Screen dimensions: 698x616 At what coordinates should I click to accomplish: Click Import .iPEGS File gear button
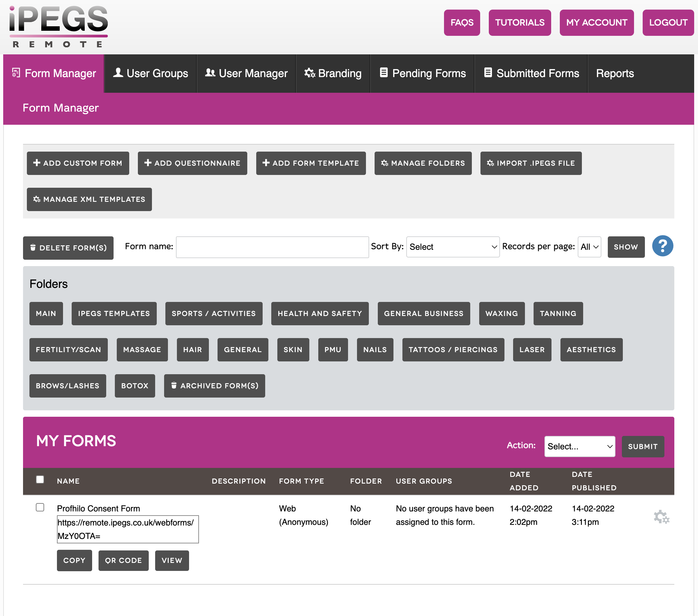(530, 163)
